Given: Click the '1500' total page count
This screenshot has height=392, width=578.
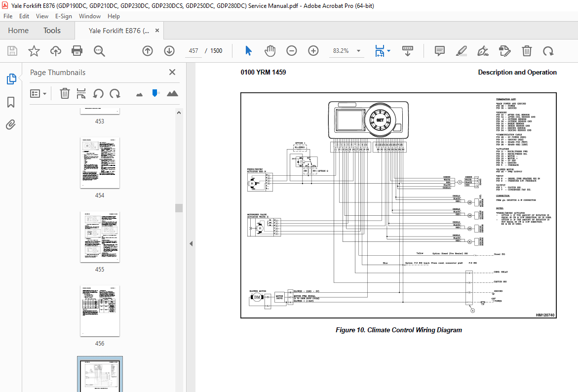Looking at the screenshot, I should (x=216, y=51).
